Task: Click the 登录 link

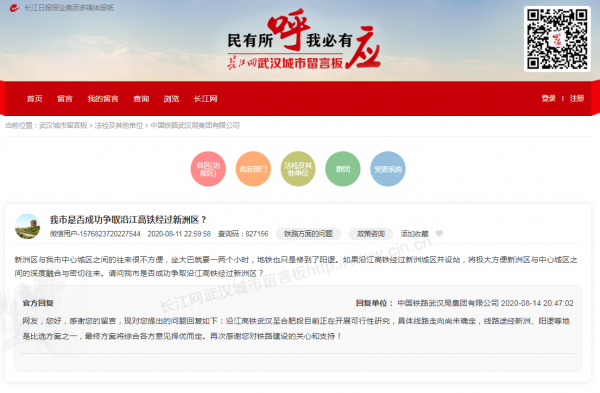Action: click(x=548, y=98)
